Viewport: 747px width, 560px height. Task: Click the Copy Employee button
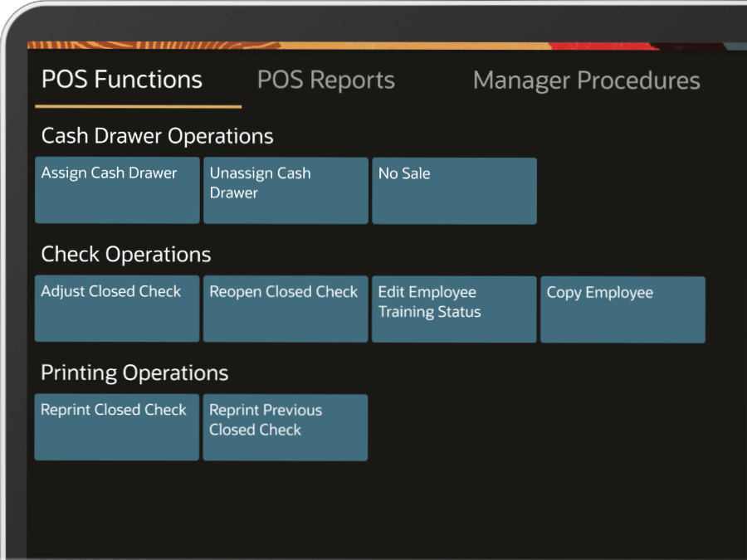[623, 309]
